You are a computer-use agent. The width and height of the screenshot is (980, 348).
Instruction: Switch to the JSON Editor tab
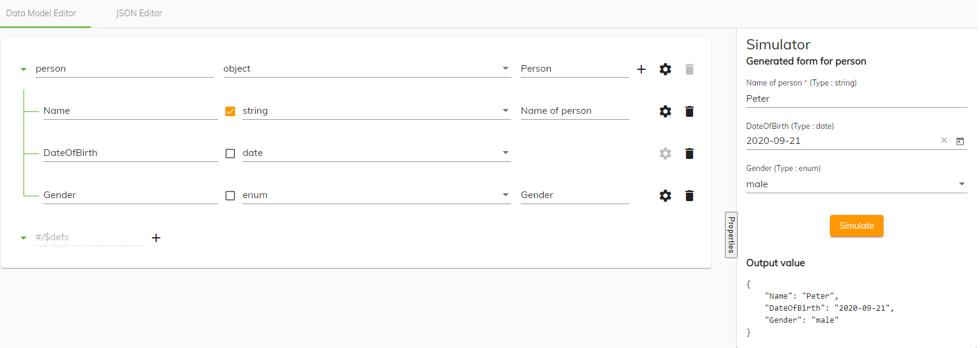pyautogui.click(x=139, y=13)
